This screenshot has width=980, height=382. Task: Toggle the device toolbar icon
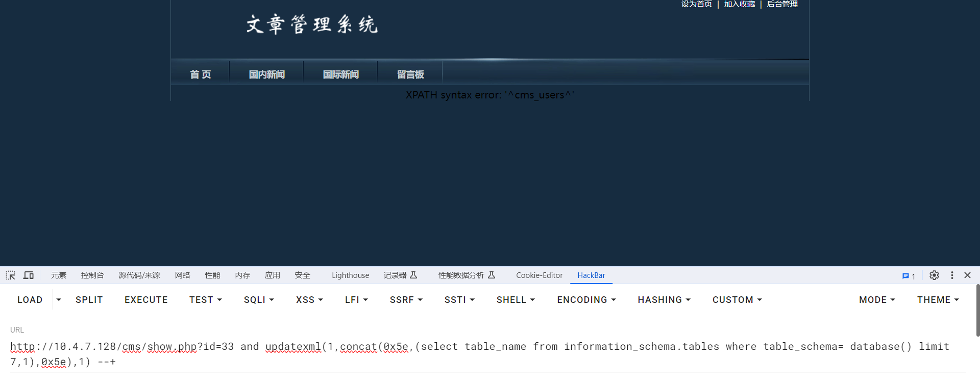[29, 275]
